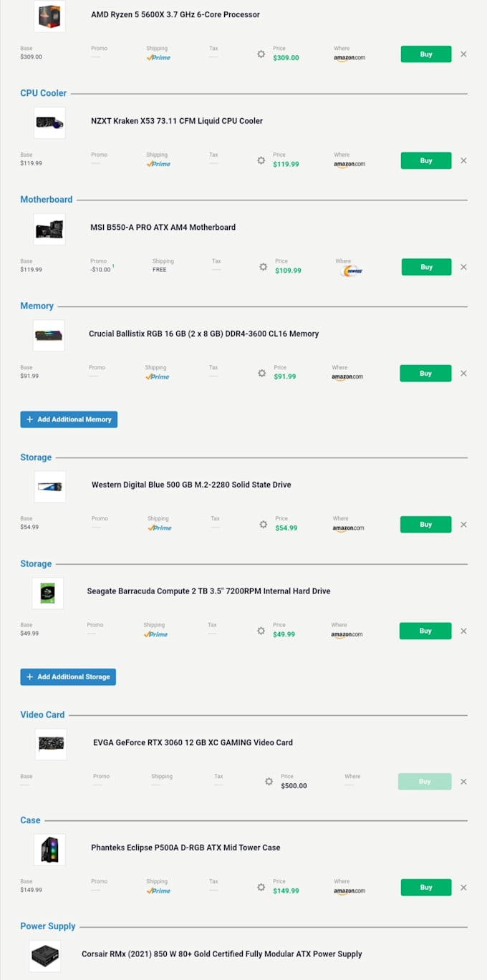
Task: Open price settings gear for the Phanteks case
Action: [x=261, y=887]
